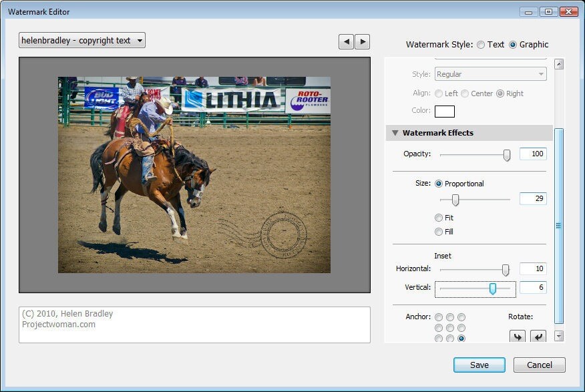
Task: Rotate watermark 90 degrees left
Action: pyautogui.click(x=517, y=337)
